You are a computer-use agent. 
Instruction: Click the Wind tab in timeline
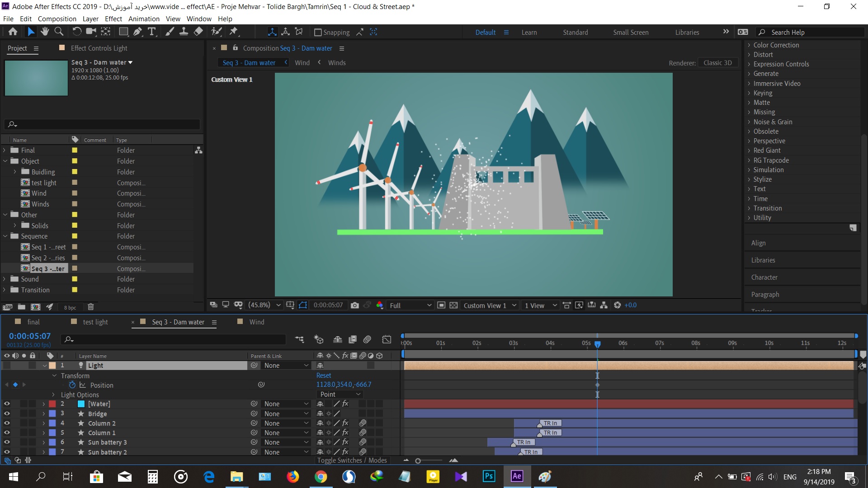pos(256,322)
